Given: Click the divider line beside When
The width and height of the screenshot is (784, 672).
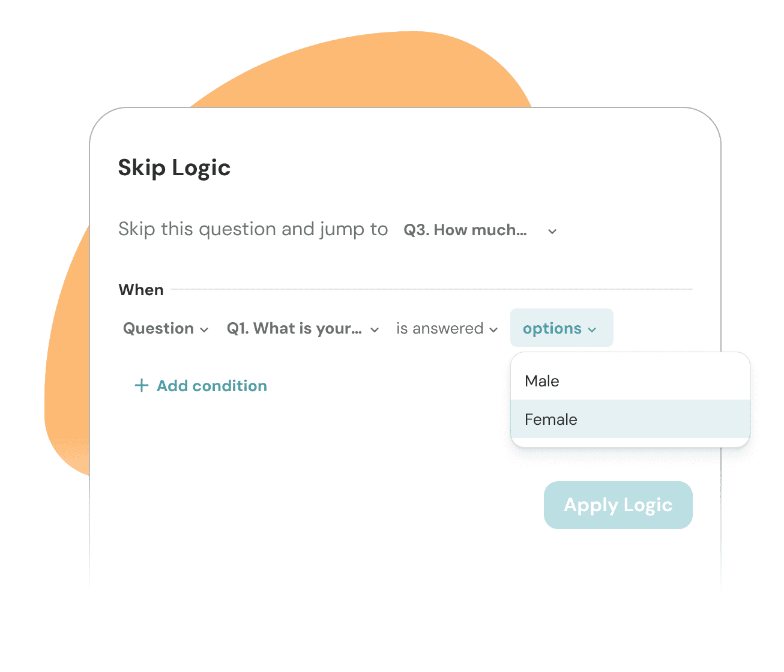Looking at the screenshot, I should tap(431, 289).
